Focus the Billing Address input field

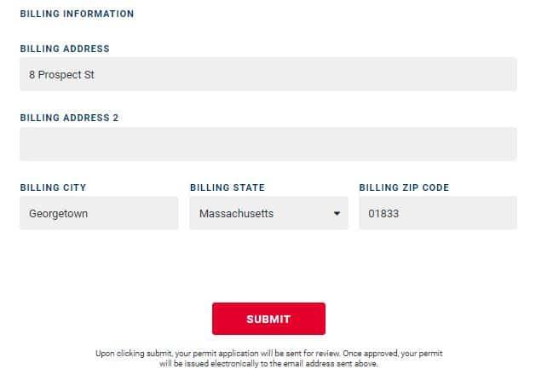pyautogui.click(x=268, y=74)
